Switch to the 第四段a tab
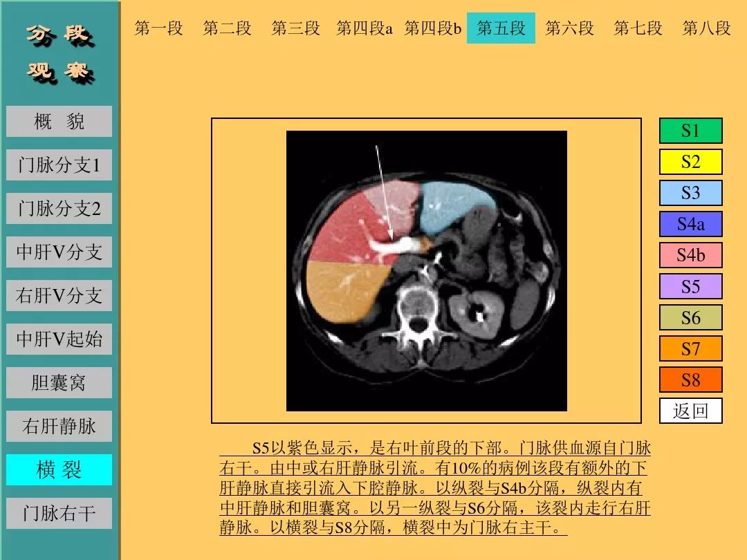The width and height of the screenshot is (747, 560). click(365, 28)
